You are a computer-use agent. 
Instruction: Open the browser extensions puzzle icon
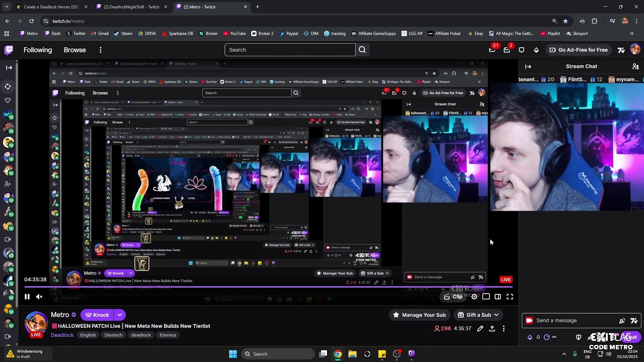tap(595, 21)
